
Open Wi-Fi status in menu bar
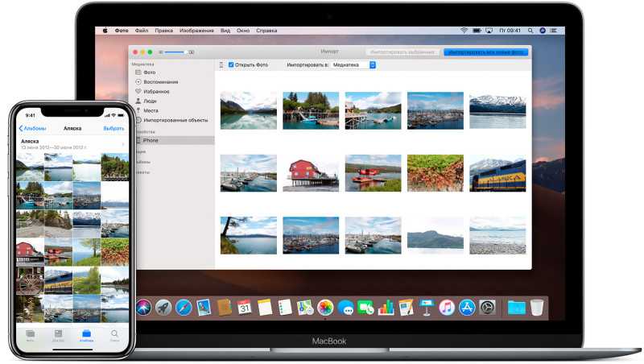464,31
